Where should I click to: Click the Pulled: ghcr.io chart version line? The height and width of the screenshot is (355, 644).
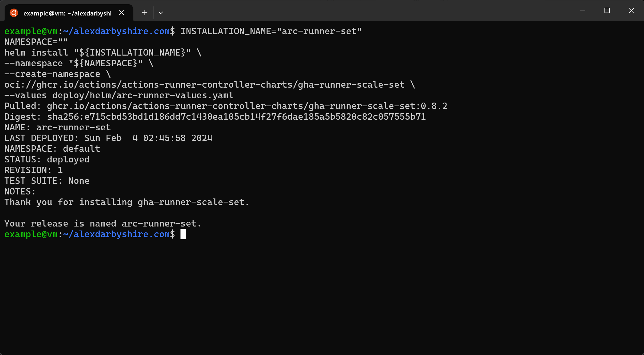(226, 106)
